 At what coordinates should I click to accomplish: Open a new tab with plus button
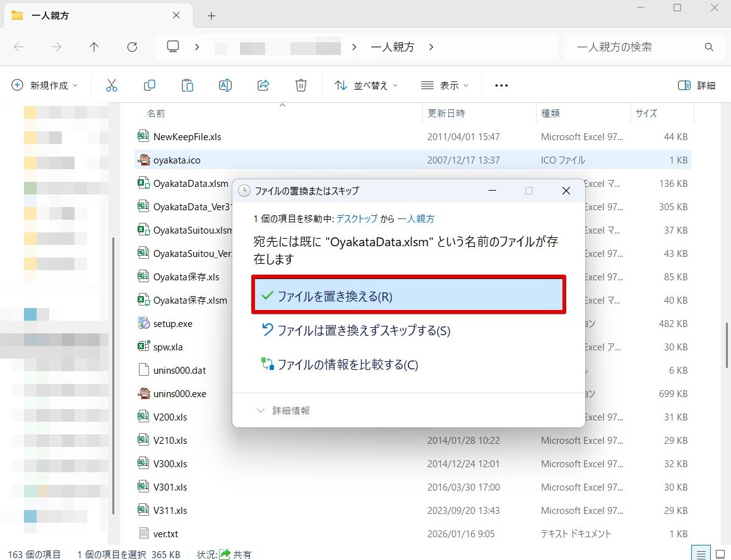coord(211,16)
